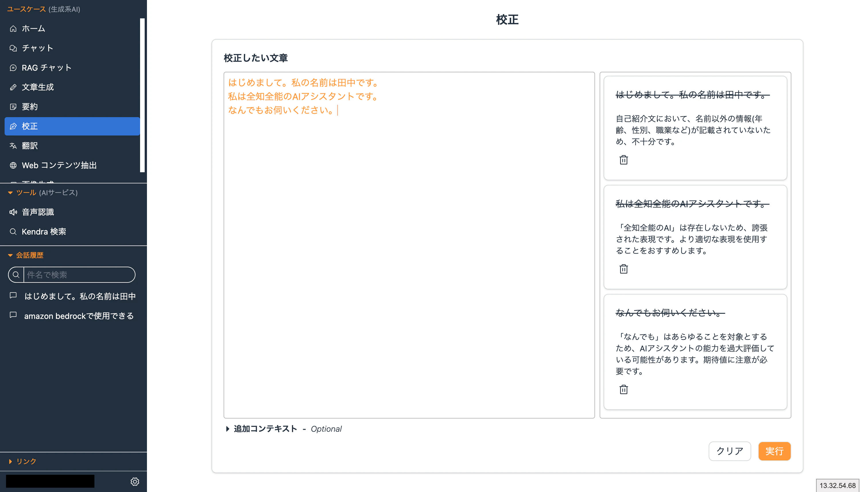Screen dimensions: 868x492
Task: Click the comment about 自己紹介文 being insufficient
Action: (x=693, y=130)
